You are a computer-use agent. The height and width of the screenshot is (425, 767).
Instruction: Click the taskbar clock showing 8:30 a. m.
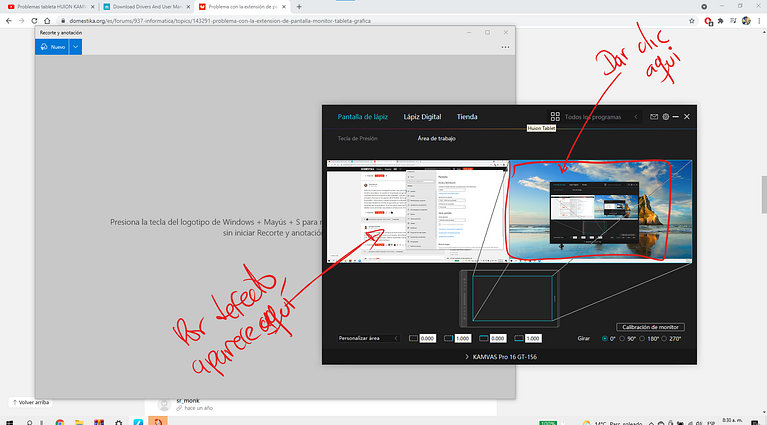(x=732, y=421)
